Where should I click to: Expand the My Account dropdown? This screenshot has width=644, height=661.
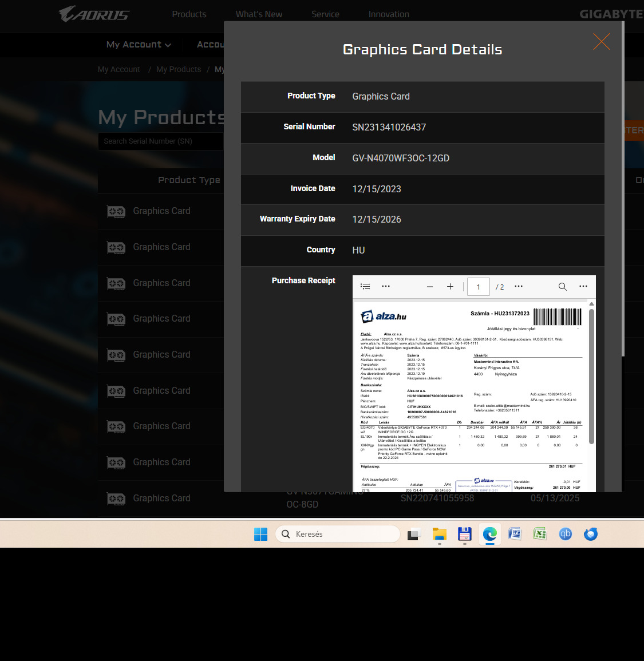click(139, 44)
